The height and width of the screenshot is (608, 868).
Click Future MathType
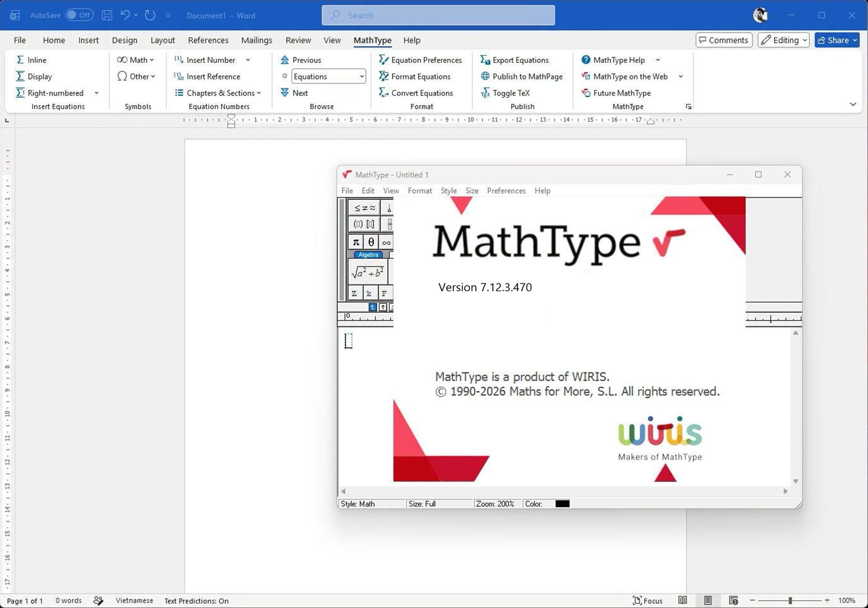[616, 93]
